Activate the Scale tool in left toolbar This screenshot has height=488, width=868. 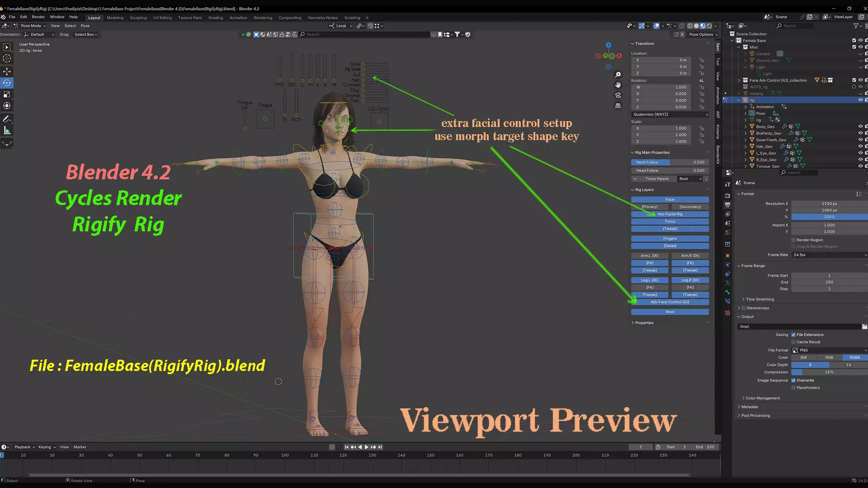coord(7,94)
